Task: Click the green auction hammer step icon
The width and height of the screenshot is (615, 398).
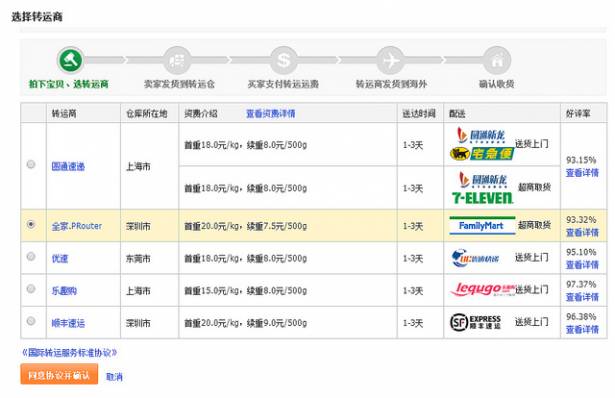Action: click(x=71, y=60)
